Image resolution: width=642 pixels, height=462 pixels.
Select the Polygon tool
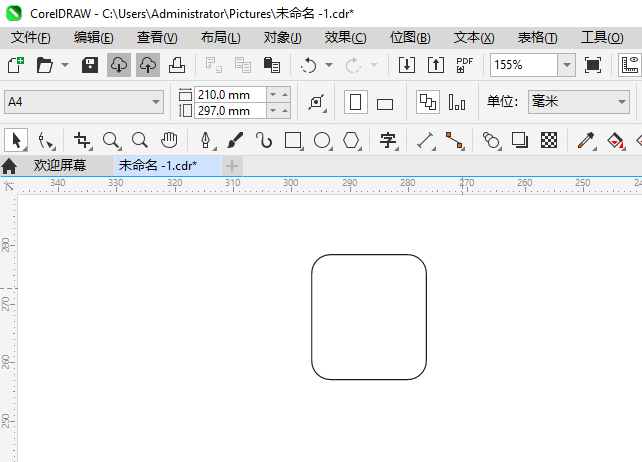coord(351,140)
